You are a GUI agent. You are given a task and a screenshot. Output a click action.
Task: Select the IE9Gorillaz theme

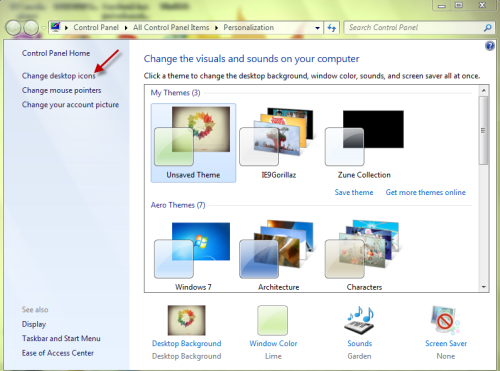pyautogui.click(x=279, y=143)
